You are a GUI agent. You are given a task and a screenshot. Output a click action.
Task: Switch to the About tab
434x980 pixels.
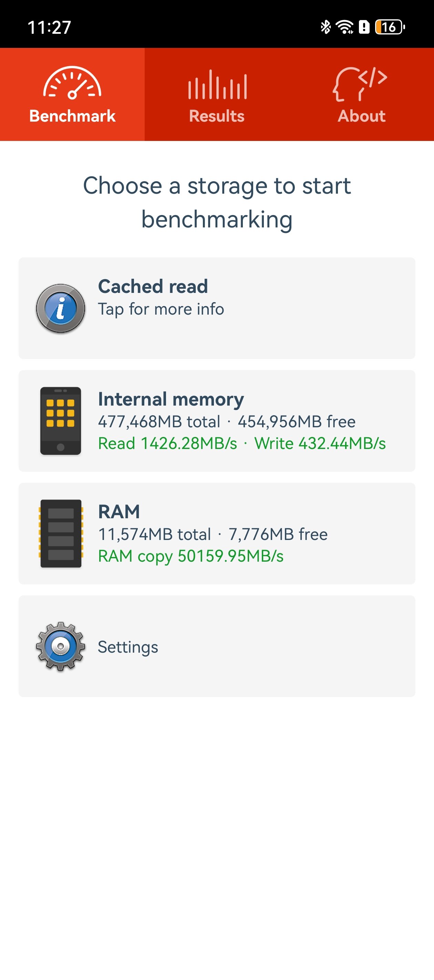[x=362, y=94]
